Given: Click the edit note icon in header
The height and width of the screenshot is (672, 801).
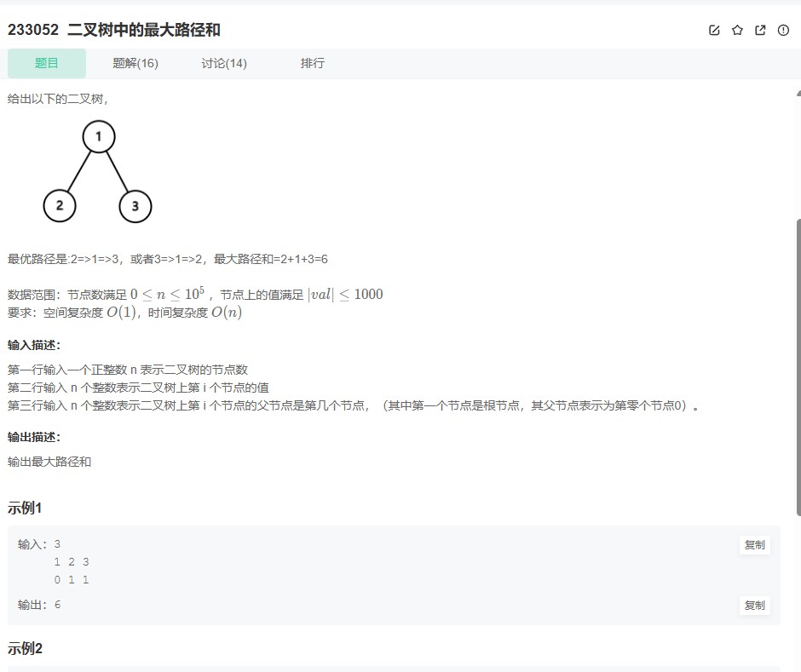Looking at the screenshot, I should (714, 30).
